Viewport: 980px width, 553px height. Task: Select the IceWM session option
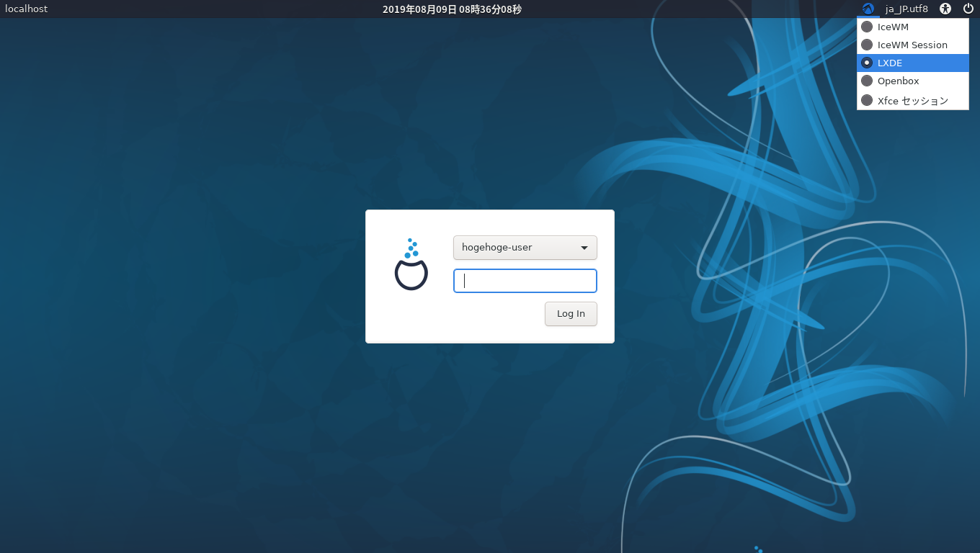(912, 27)
